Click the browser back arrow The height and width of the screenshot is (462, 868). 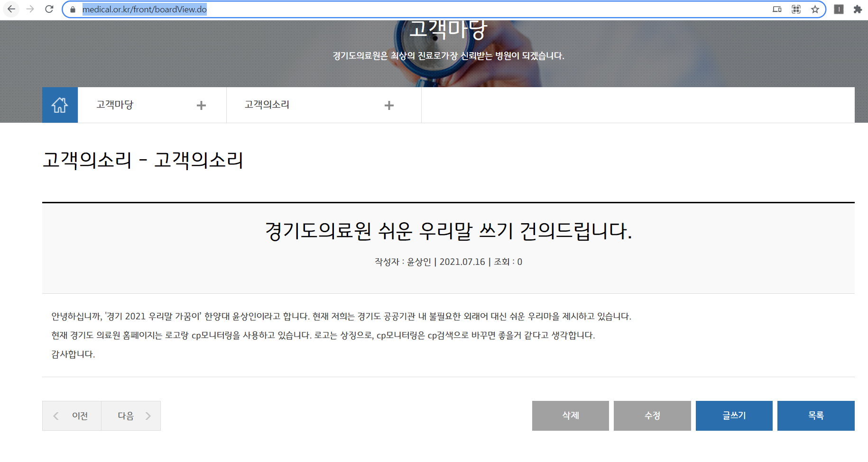[x=11, y=9]
